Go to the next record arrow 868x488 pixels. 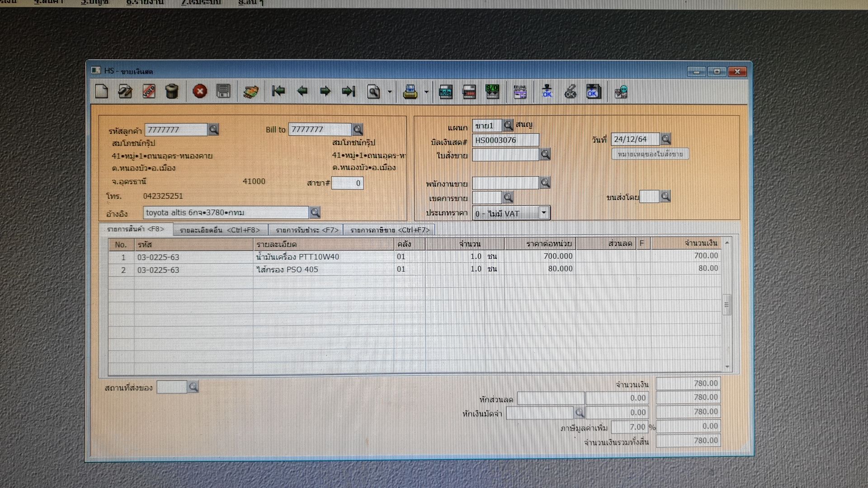pyautogui.click(x=325, y=91)
